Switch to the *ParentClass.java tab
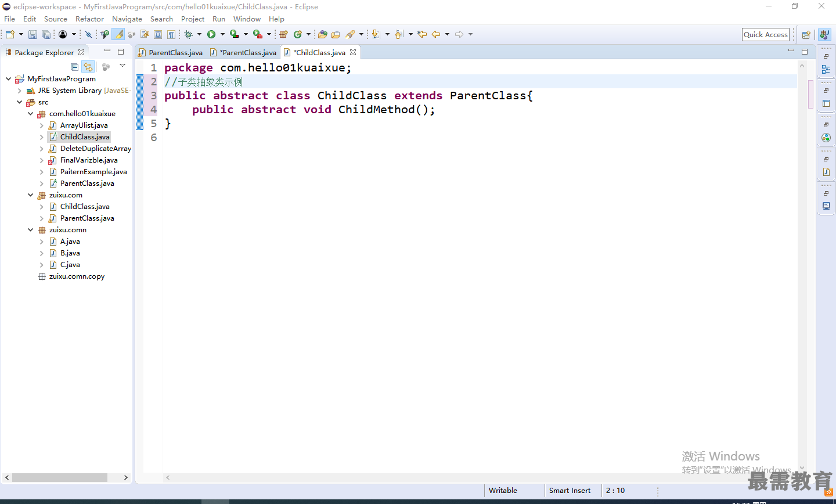 243,52
